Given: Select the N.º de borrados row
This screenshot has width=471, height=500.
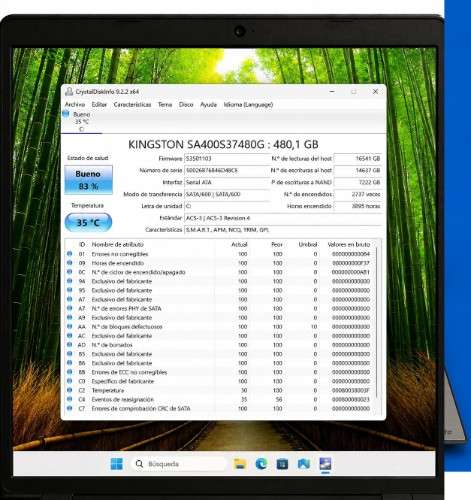Looking at the screenshot, I should (220, 345).
